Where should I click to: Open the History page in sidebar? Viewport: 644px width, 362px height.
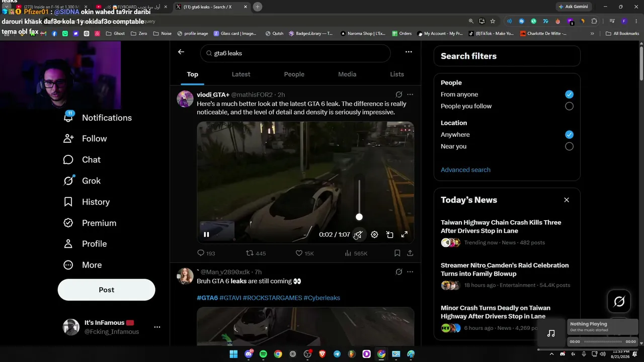87,202
